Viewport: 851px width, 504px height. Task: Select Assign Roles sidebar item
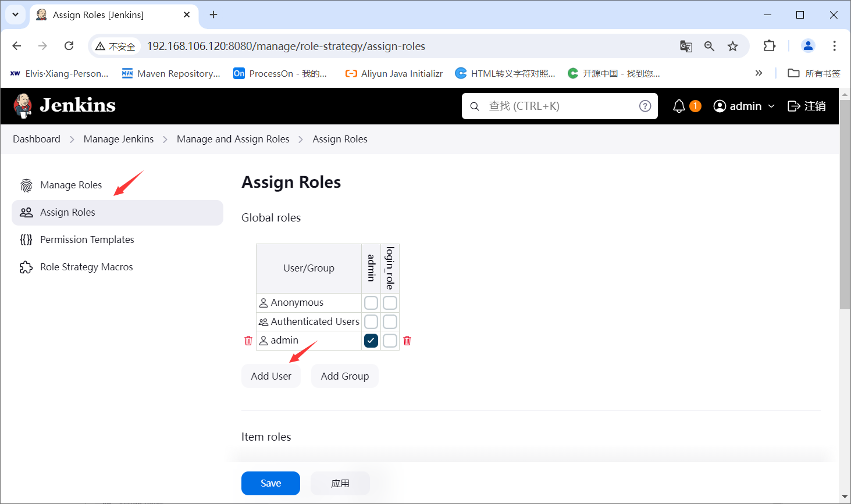(117, 213)
